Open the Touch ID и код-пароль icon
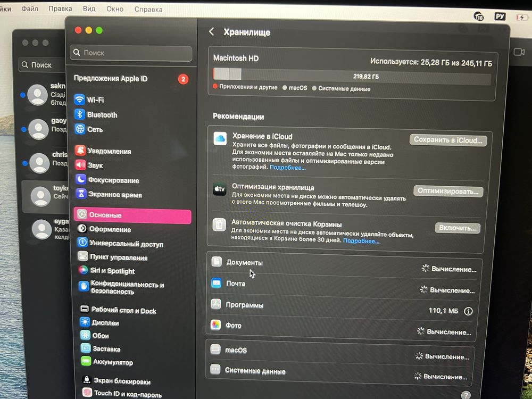Screen dimensions: 532x399 [x=87, y=393]
